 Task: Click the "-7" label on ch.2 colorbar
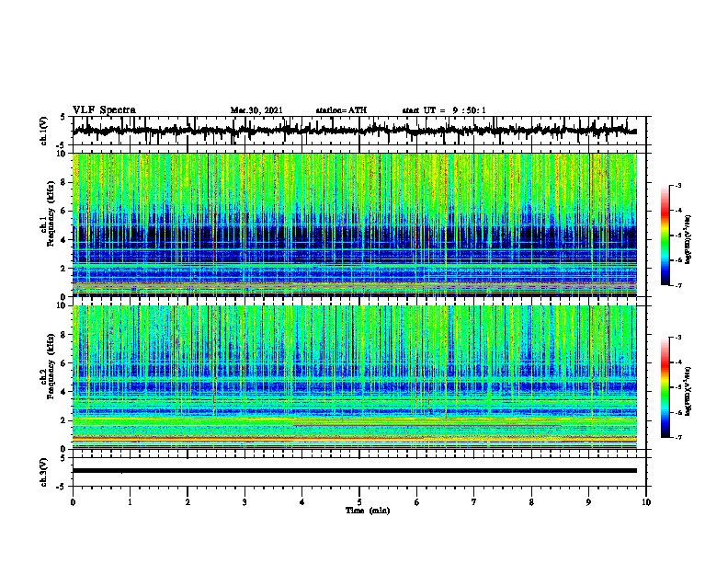677,437
